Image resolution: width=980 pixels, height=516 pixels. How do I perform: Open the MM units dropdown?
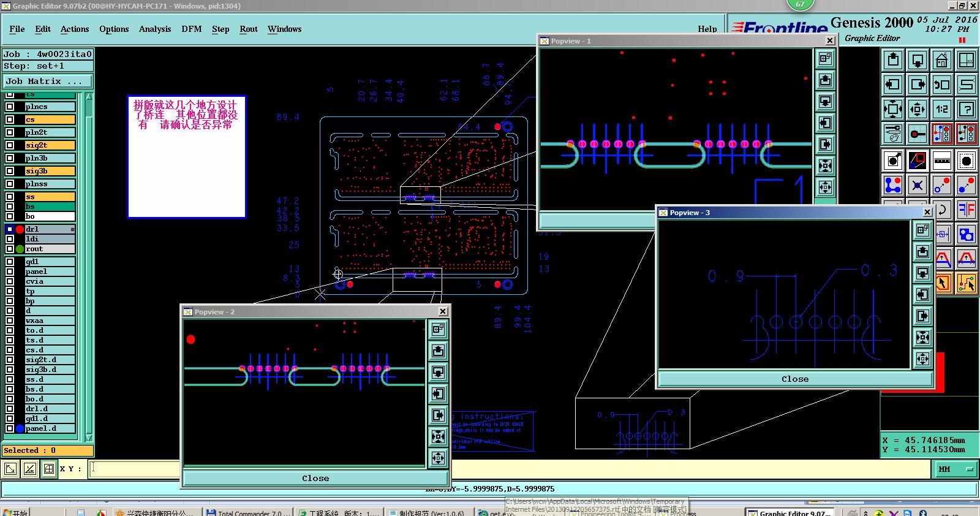click(x=955, y=469)
